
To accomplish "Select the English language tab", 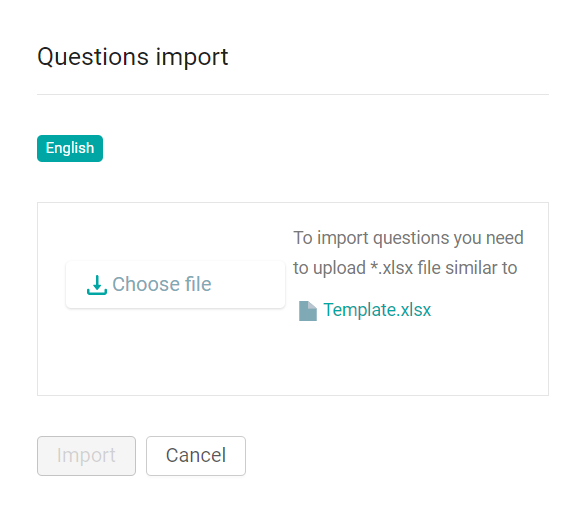I will pyautogui.click(x=70, y=148).
